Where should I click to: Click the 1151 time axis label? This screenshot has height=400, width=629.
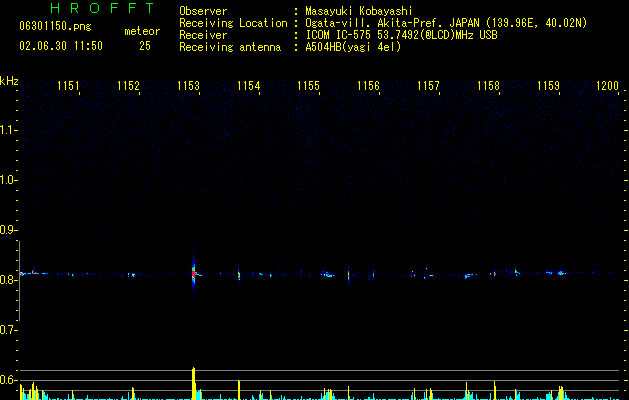pos(68,85)
